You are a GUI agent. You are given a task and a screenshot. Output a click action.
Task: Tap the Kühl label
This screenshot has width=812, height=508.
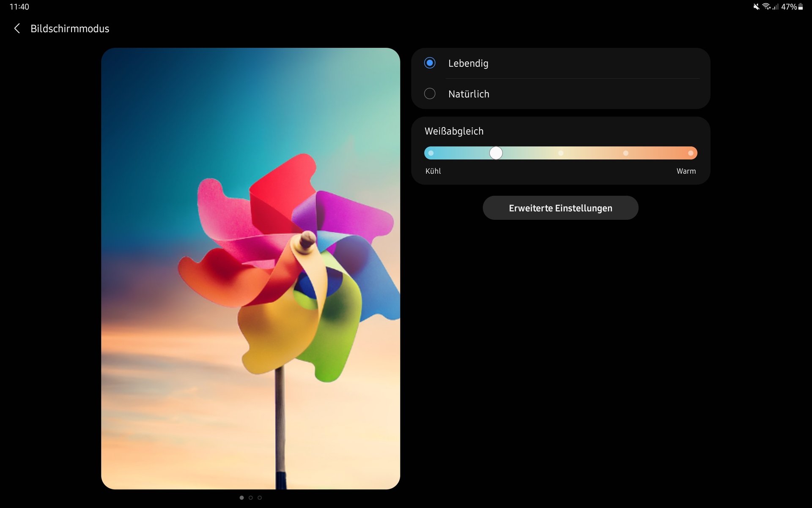point(433,171)
